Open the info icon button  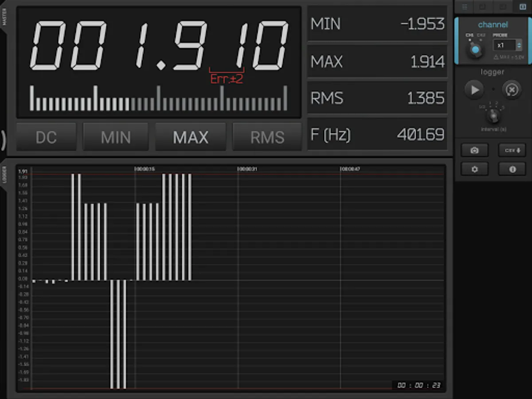tap(512, 169)
